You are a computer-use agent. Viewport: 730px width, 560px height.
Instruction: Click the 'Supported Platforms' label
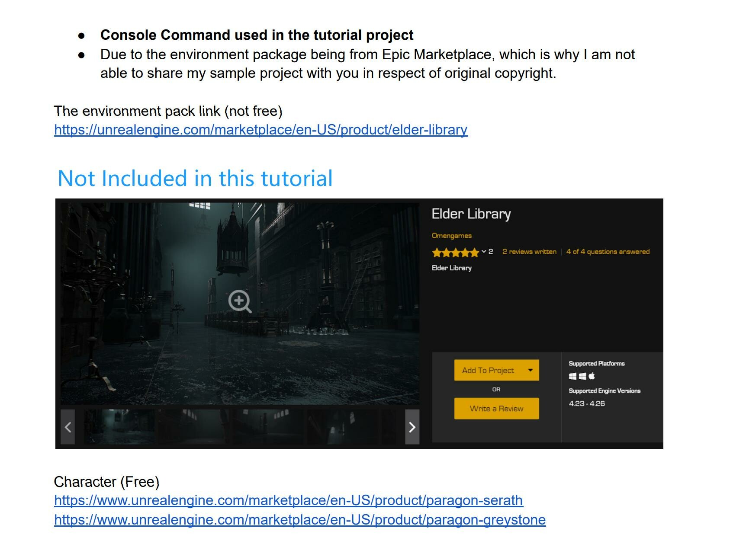[597, 364]
